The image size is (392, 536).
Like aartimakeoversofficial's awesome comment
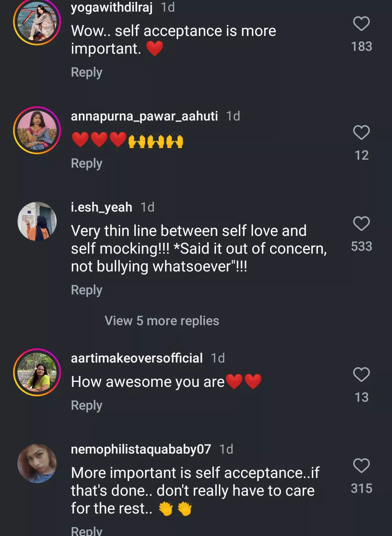(361, 375)
